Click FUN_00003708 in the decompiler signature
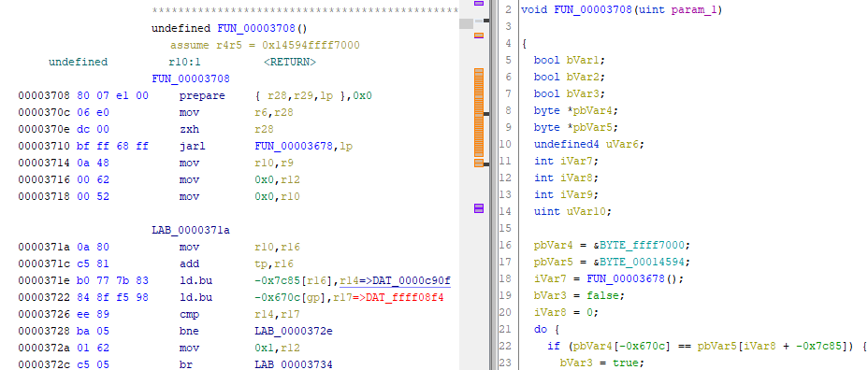Viewport: 868px width, 370px height. point(593,10)
